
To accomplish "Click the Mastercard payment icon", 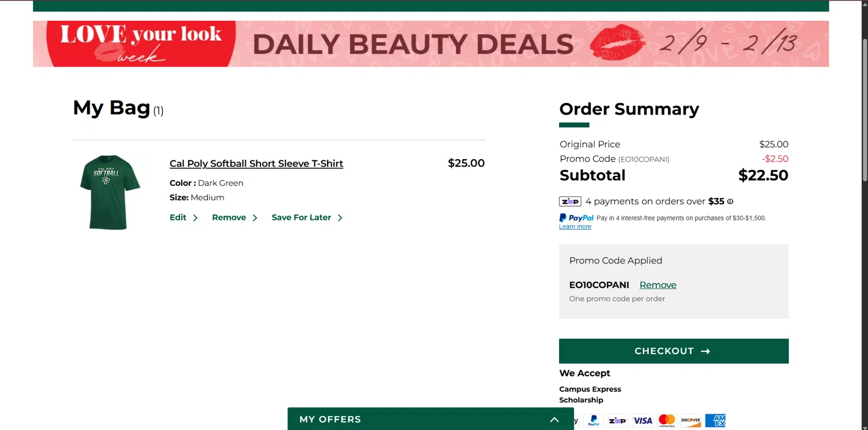I will point(667,421).
